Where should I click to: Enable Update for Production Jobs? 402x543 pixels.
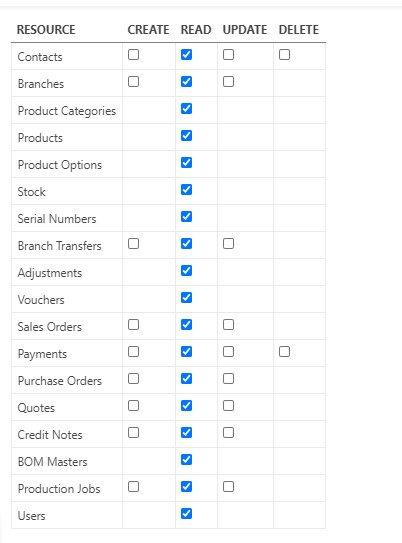tap(228, 487)
